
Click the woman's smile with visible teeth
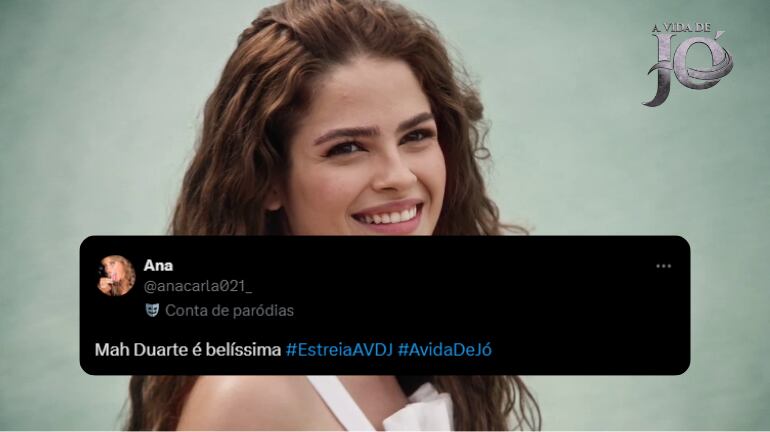389,216
